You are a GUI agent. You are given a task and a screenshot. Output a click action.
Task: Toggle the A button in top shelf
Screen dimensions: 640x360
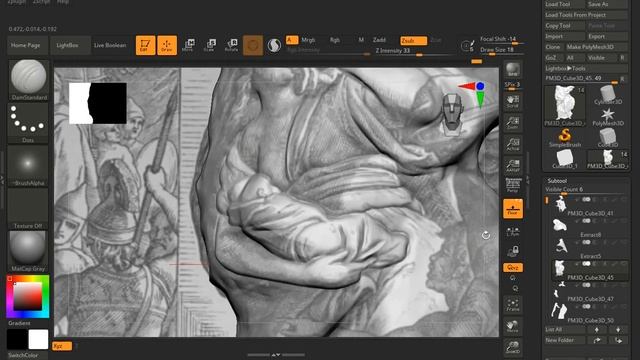(291, 40)
